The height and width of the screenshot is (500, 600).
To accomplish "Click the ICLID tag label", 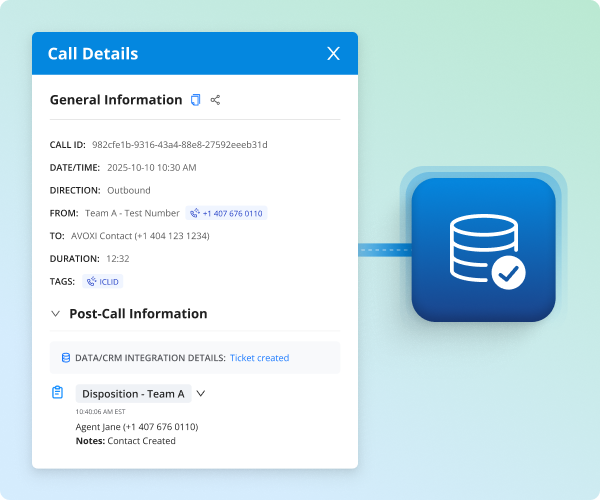I will 108,282.
